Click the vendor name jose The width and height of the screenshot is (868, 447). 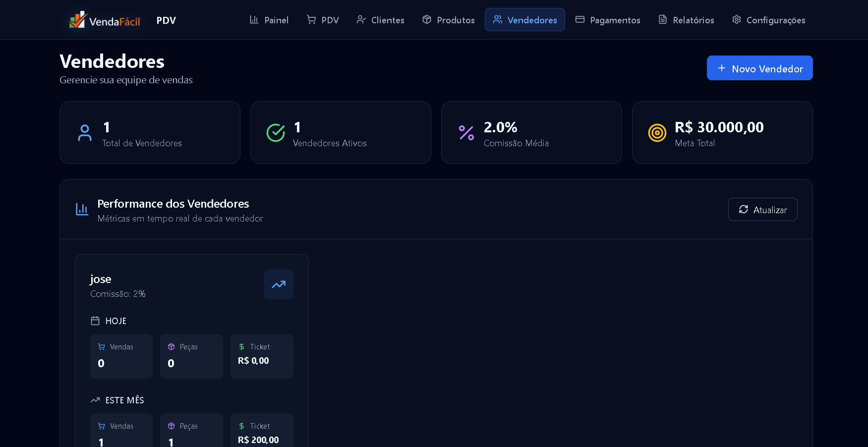tap(101, 279)
